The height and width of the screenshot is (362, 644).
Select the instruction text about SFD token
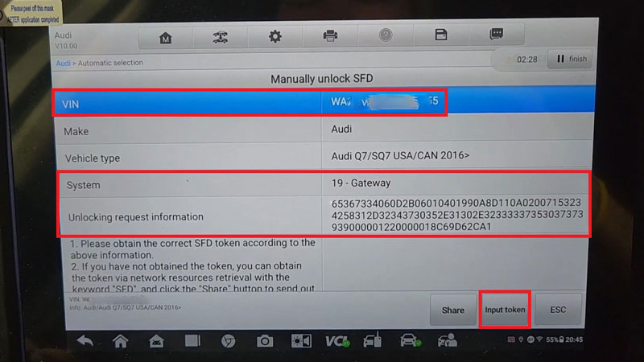coord(193,265)
